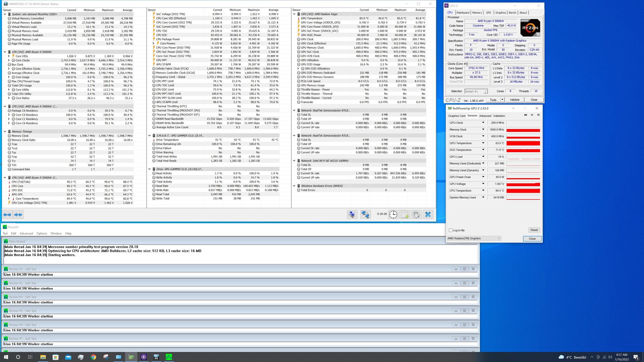This screenshot has width=644, height=362.
Task: Open Prime95 Advanced menu
Action: [x=26, y=234]
